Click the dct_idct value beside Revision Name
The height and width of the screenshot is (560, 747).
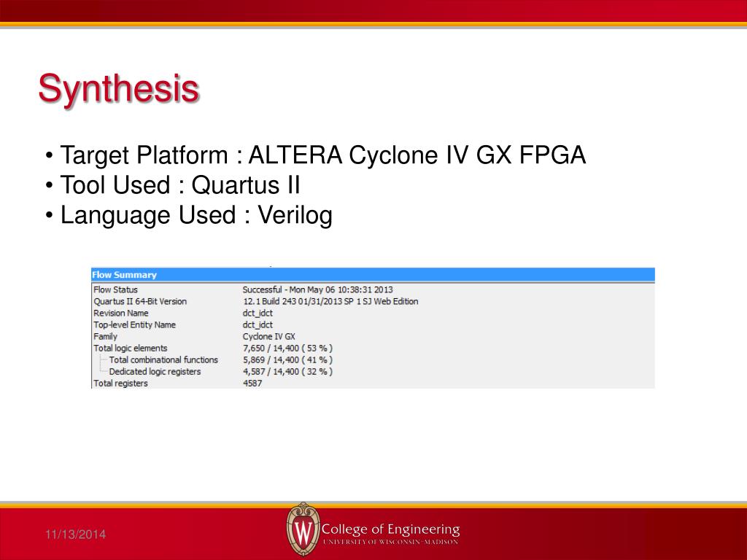click(258, 313)
